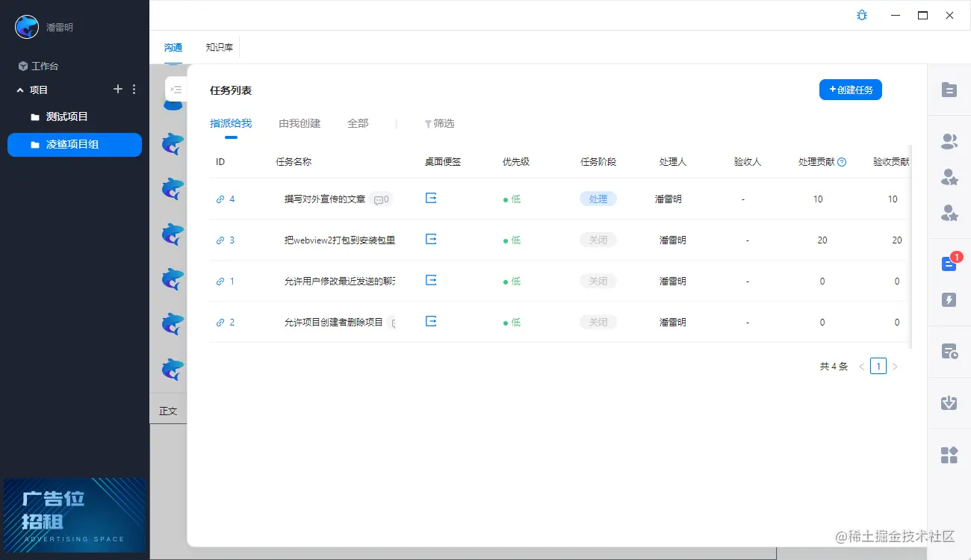
Task: Click the task name 允许项目创建者删除项目
Action: coord(334,323)
